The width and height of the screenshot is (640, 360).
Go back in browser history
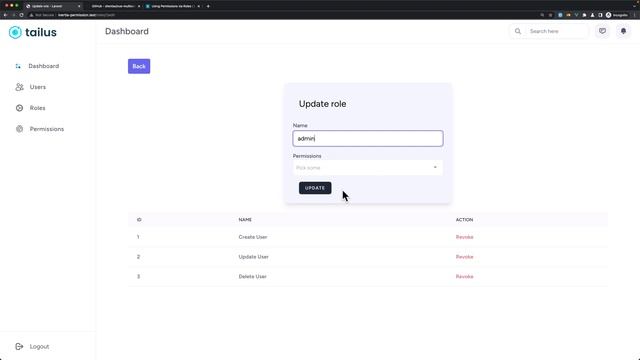5,15
